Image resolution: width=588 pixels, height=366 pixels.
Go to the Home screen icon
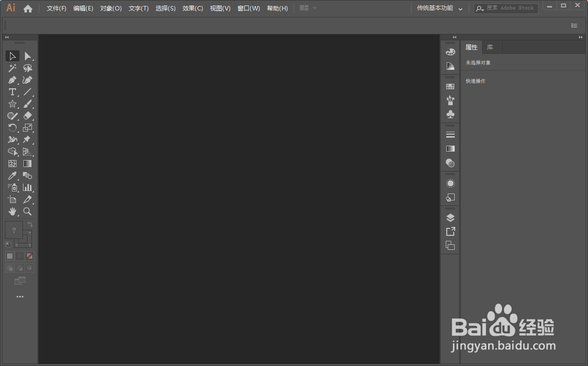[28, 8]
